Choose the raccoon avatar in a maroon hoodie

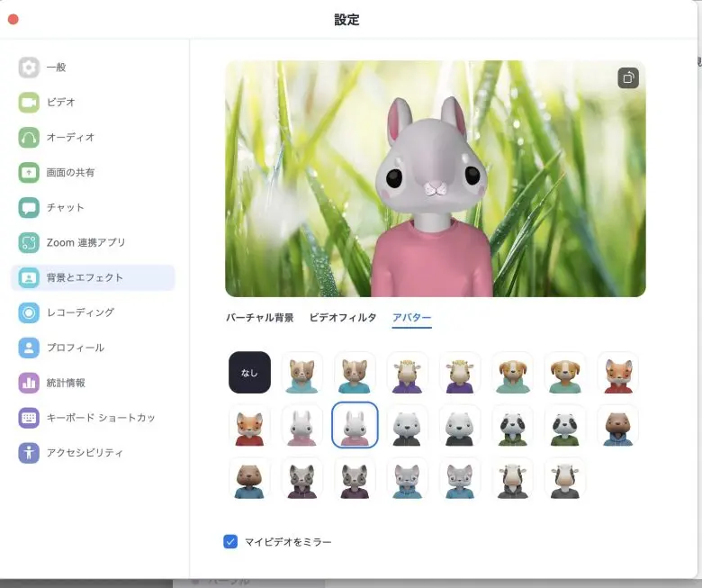(x=302, y=478)
